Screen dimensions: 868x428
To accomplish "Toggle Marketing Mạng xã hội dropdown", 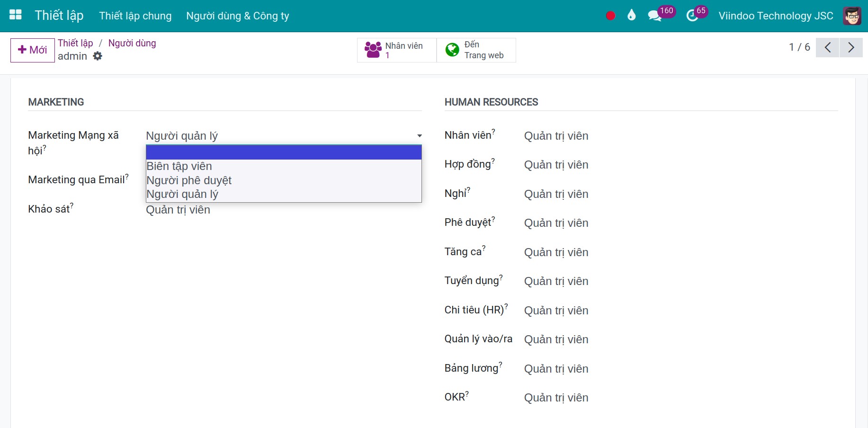I will (x=284, y=136).
